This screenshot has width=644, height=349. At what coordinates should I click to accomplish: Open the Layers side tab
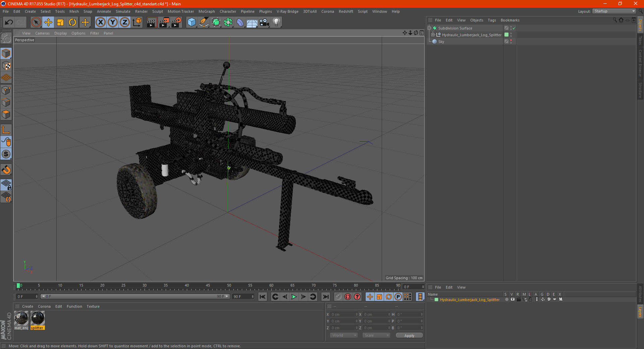pos(640,312)
